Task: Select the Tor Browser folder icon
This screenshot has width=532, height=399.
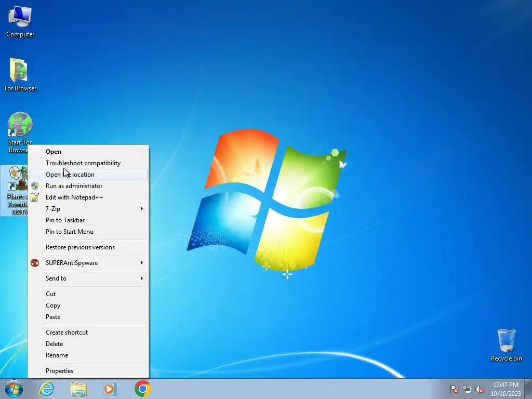Action: 20,75
